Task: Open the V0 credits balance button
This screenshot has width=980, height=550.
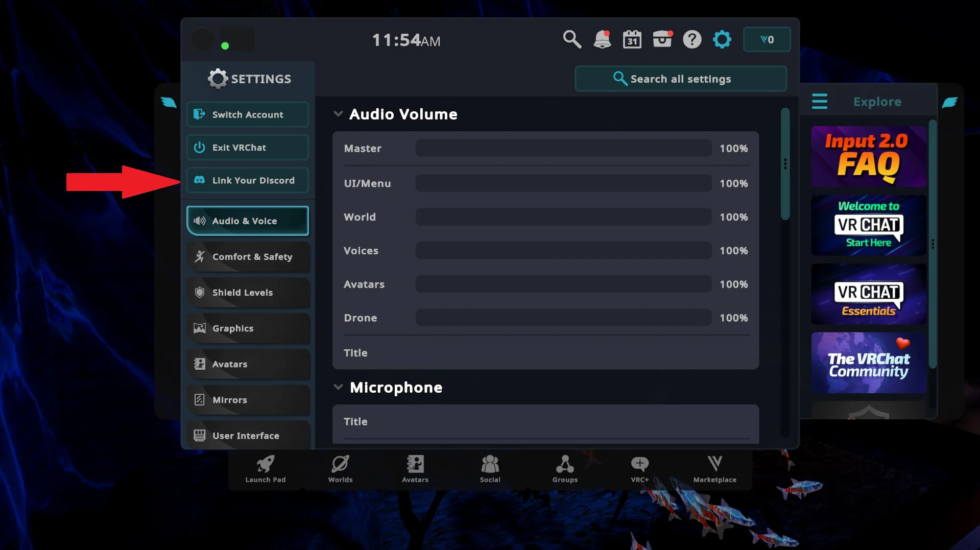Action: point(767,39)
